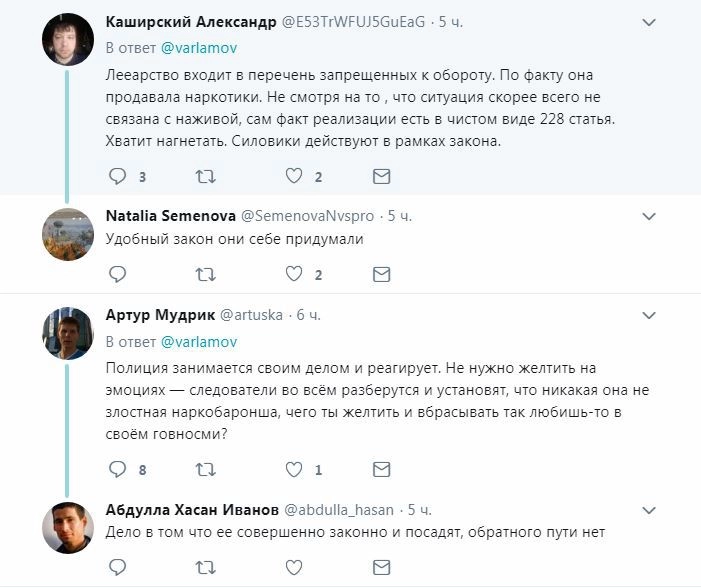The height and width of the screenshot is (588, 701).
Task: Like Каширский Александр's tweet
Action: 294,177
